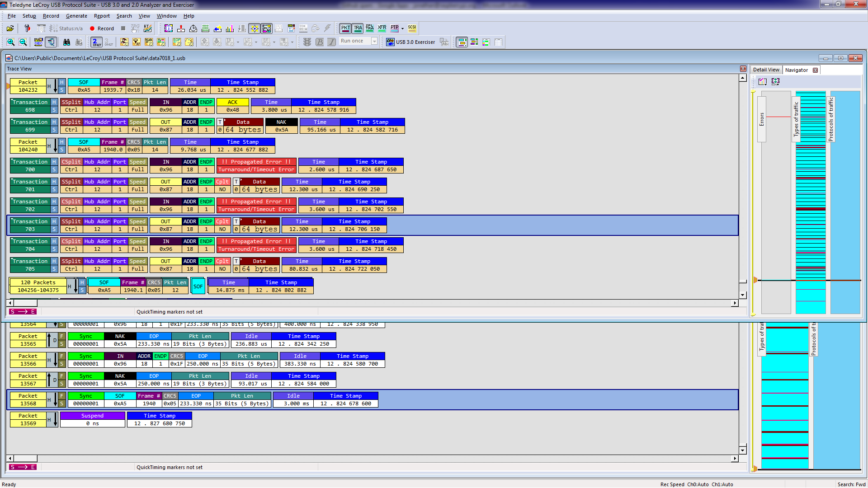The image size is (868, 488).
Task: Click the decode DEC toolbar icon
Action: pos(38,42)
